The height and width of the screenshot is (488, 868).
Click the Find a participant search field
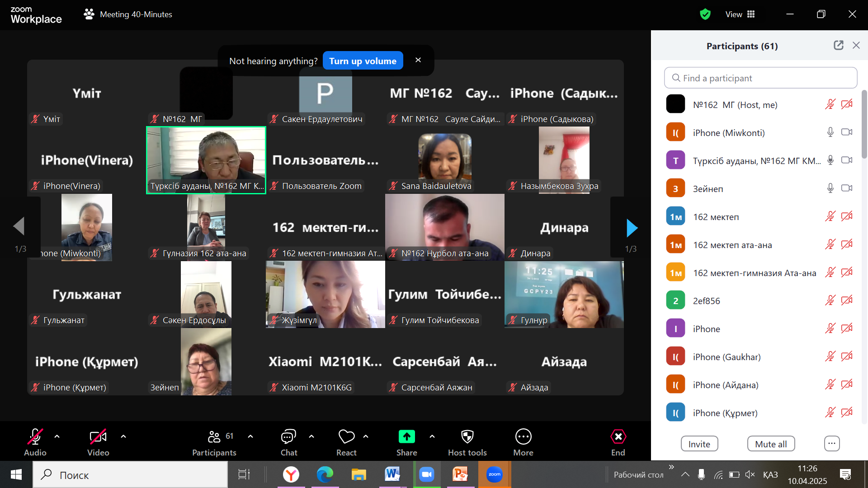pos(761,78)
